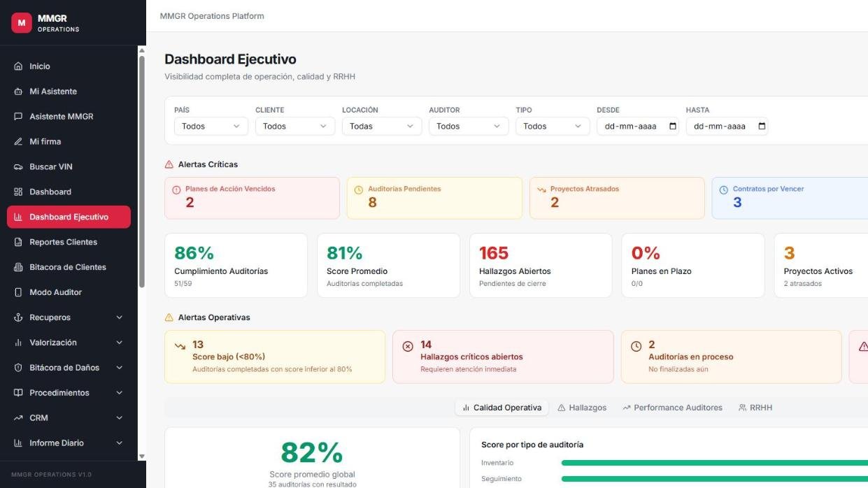Click the Reportes Clientes document icon
This screenshot has width=868, height=488.
click(18, 243)
